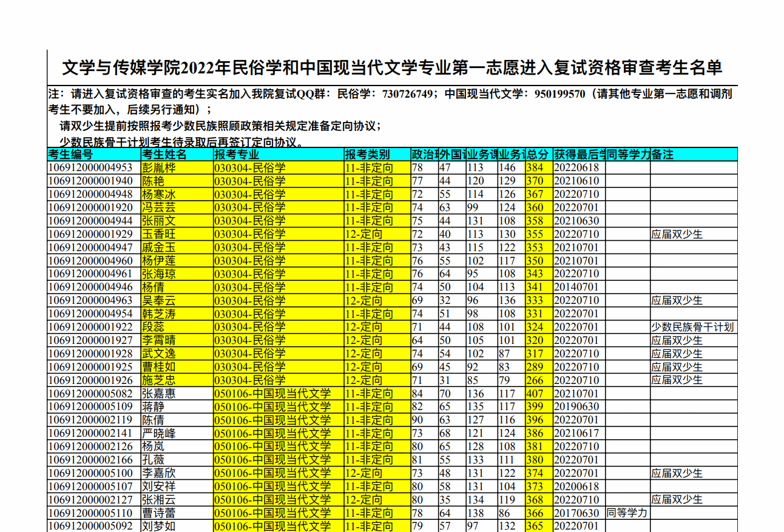Screen dimensions: 784x532
Task: Select the name cell 张丽文
Action: (177, 221)
